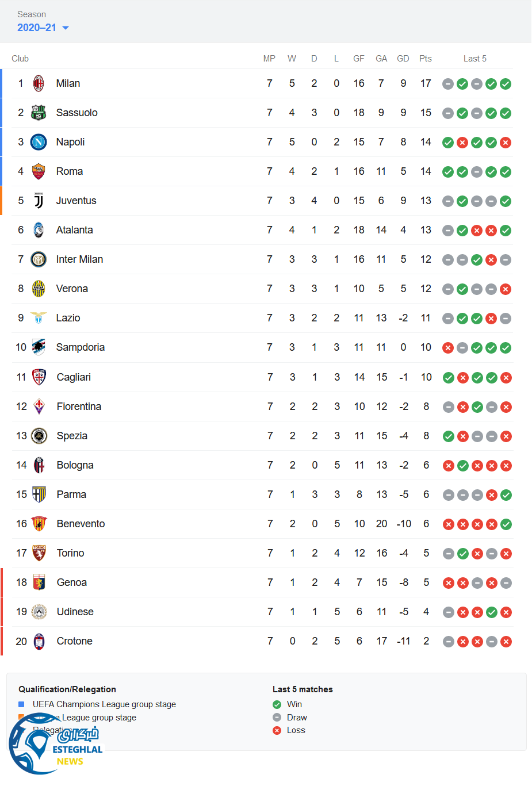Click the Benevento club crest icon

(x=39, y=524)
